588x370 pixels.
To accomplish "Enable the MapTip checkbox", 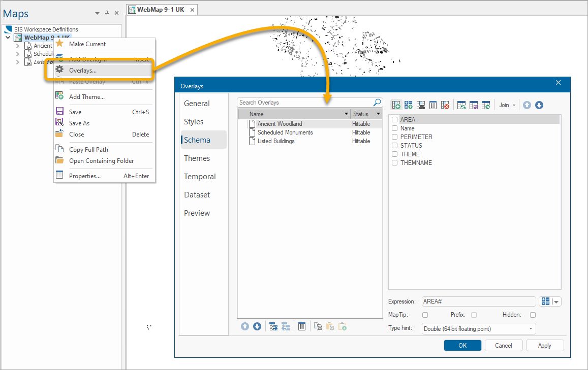I will pyautogui.click(x=425, y=315).
